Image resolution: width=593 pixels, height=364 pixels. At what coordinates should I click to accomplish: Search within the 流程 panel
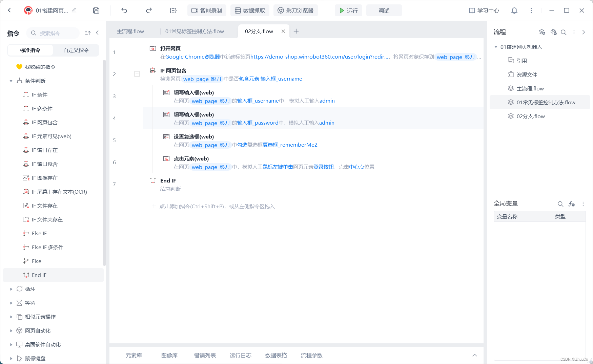click(x=564, y=32)
